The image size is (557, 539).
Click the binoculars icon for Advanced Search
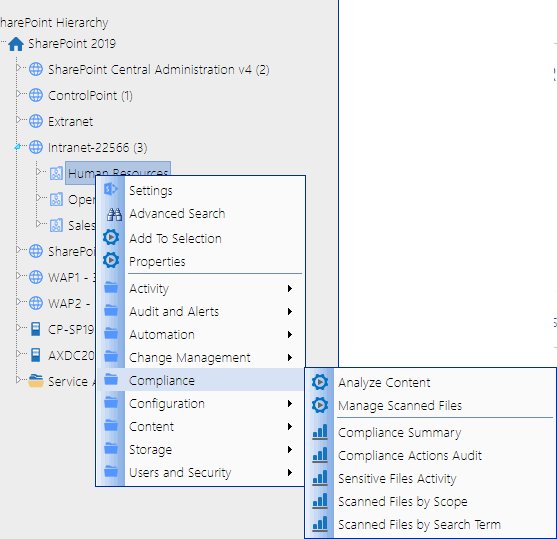[114, 214]
